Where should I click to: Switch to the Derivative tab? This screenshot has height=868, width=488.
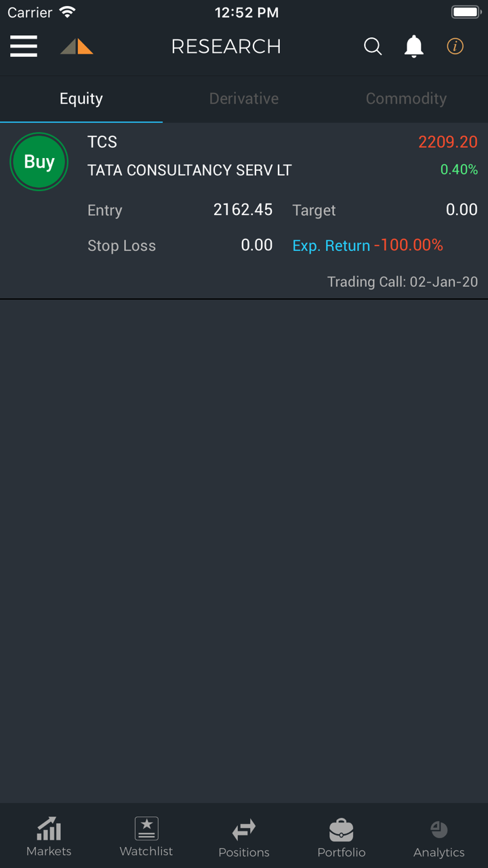244,99
